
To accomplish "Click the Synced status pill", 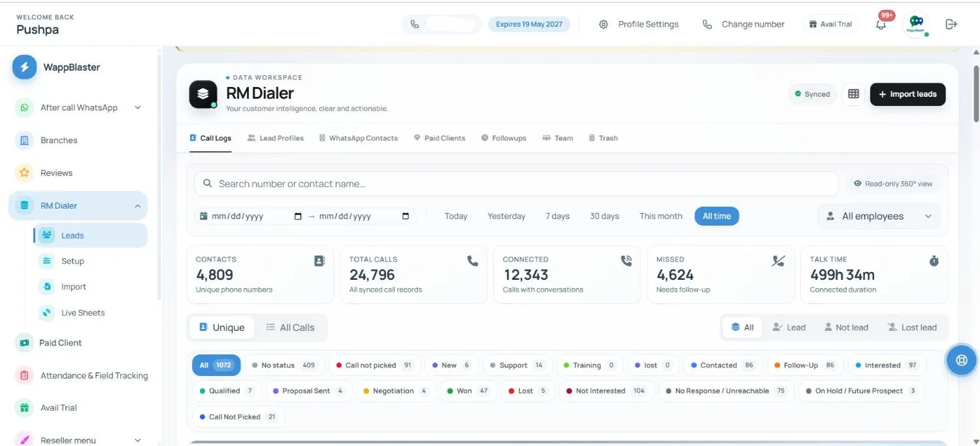I will pos(812,94).
